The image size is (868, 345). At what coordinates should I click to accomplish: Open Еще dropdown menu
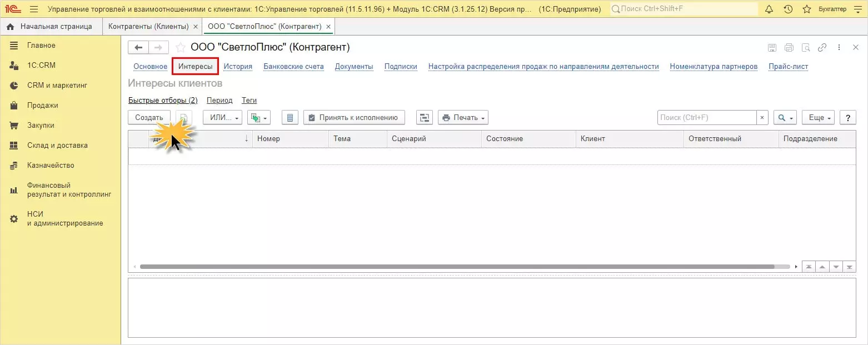click(819, 117)
